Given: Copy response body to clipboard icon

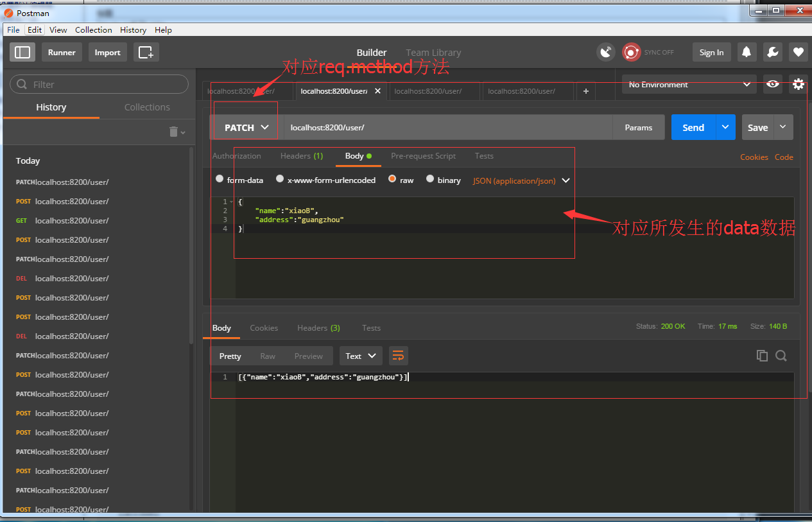Looking at the screenshot, I should [762, 356].
